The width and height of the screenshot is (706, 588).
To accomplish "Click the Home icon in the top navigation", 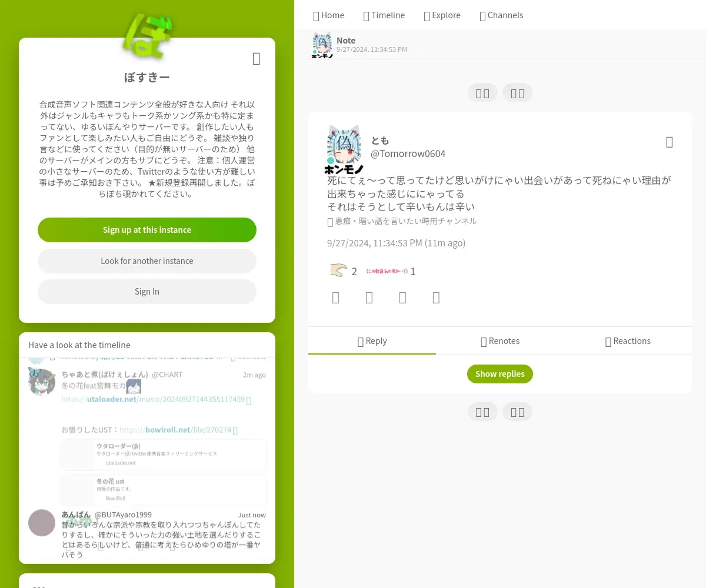I will click(x=316, y=16).
